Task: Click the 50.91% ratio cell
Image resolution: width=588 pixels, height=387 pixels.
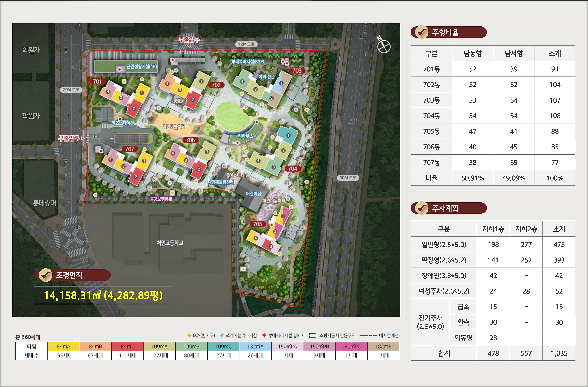Action: click(x=473, y=178)
